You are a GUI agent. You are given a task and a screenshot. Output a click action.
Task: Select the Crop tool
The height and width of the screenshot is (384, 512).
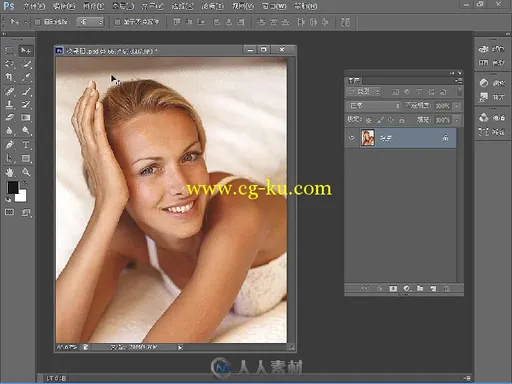tap(10, 77)
